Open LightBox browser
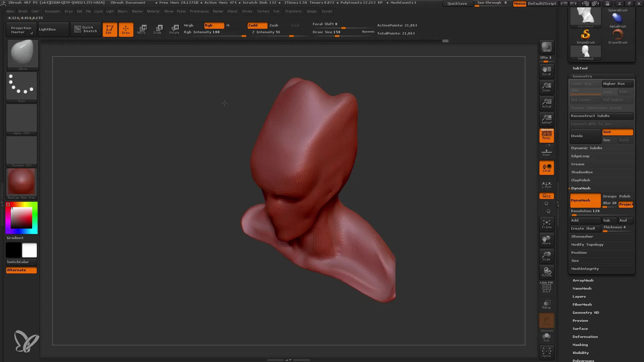 coord(54,29)
